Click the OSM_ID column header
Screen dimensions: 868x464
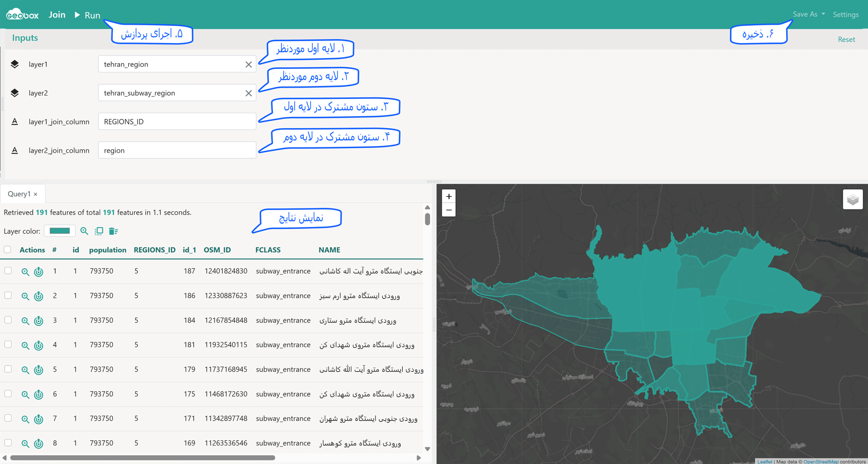[217, 250]
